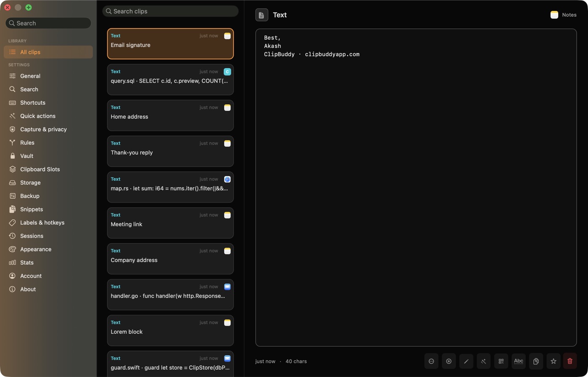The height and width of the screenshot is (377, 588).
Task: Select the Lorem block clip
Action: [x=171, y=330]
